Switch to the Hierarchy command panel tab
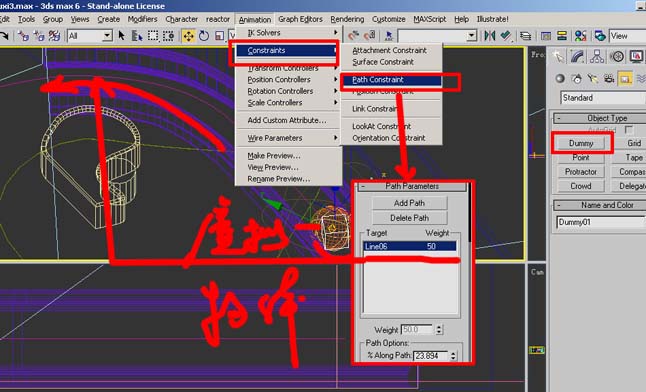 [x=597, y=56]
